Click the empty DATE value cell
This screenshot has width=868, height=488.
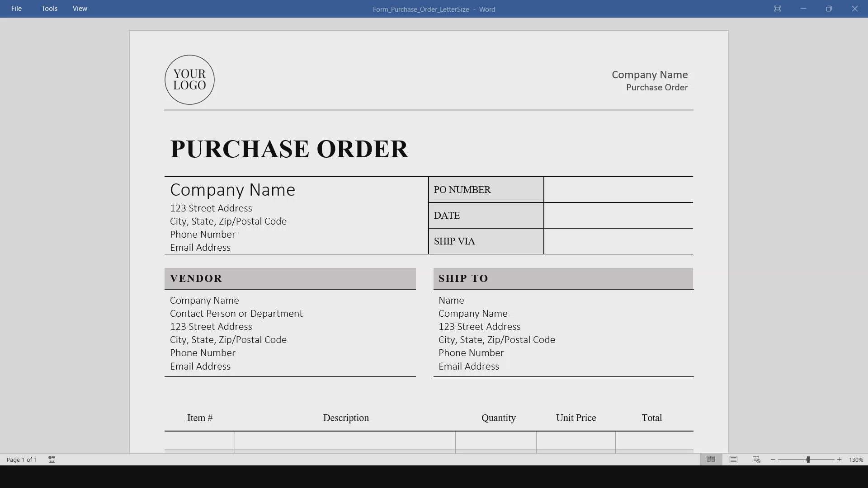618,216
